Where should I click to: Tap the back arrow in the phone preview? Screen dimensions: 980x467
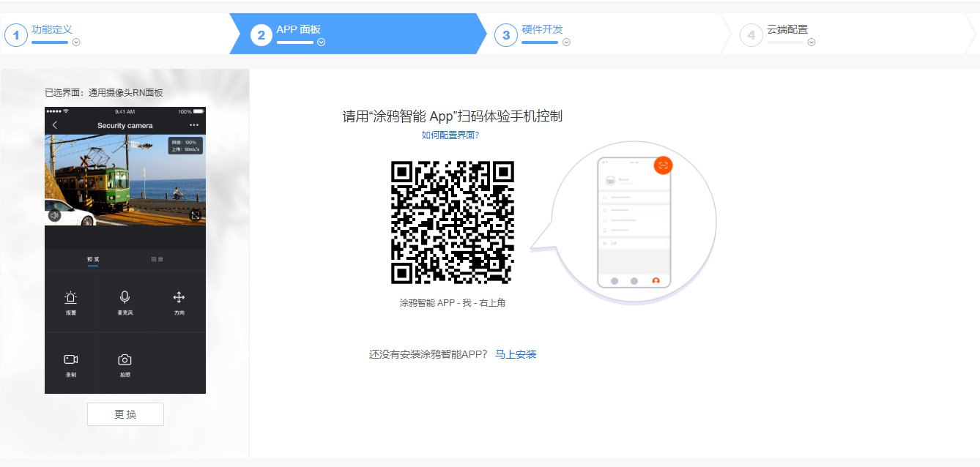pyautogui.click(x=54, y=125)
